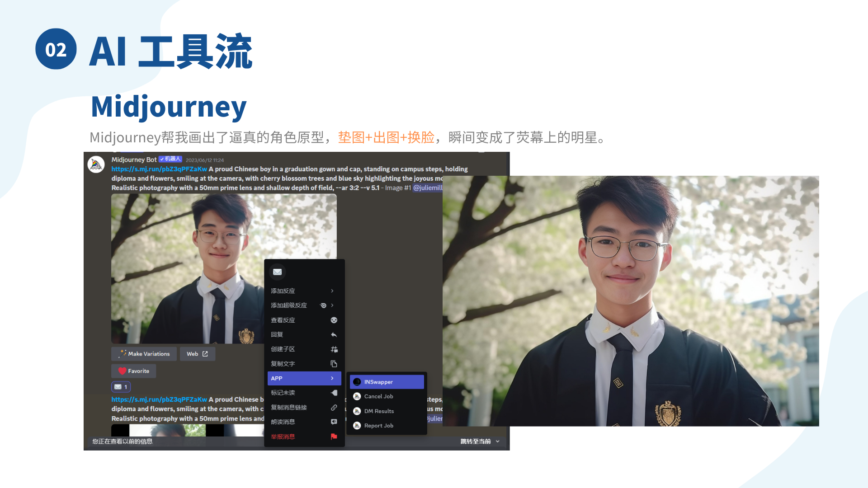Click the reply arrow icon beside 回复
This screenshot has height=488, width=868.
(334, 335)
